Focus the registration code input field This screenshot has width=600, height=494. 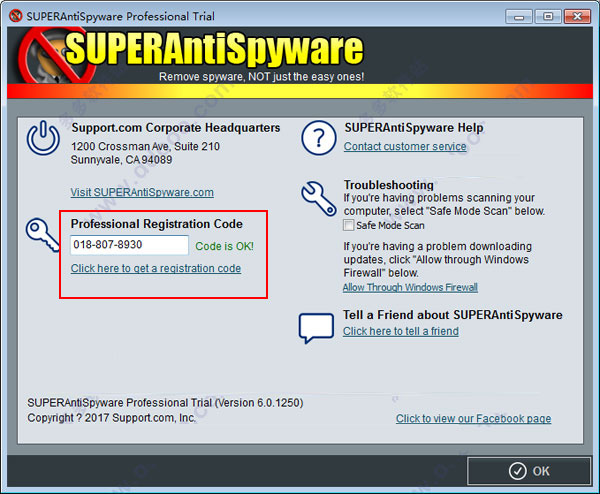pos(129,245)
